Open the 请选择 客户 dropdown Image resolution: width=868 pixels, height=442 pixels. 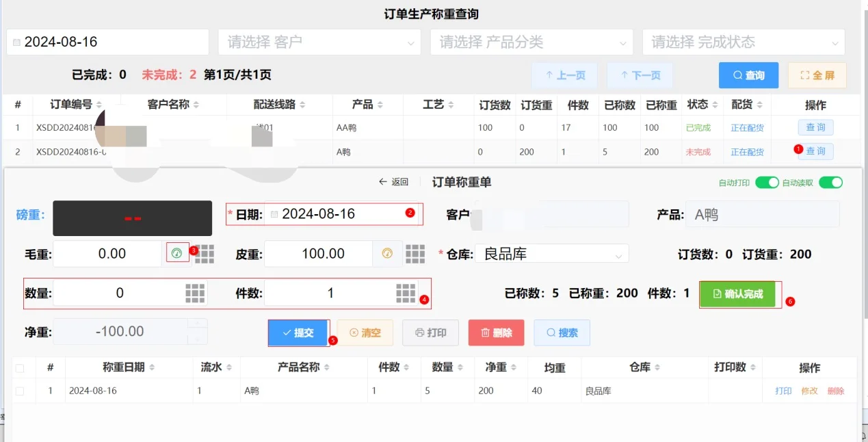click(x=318, y=42)
